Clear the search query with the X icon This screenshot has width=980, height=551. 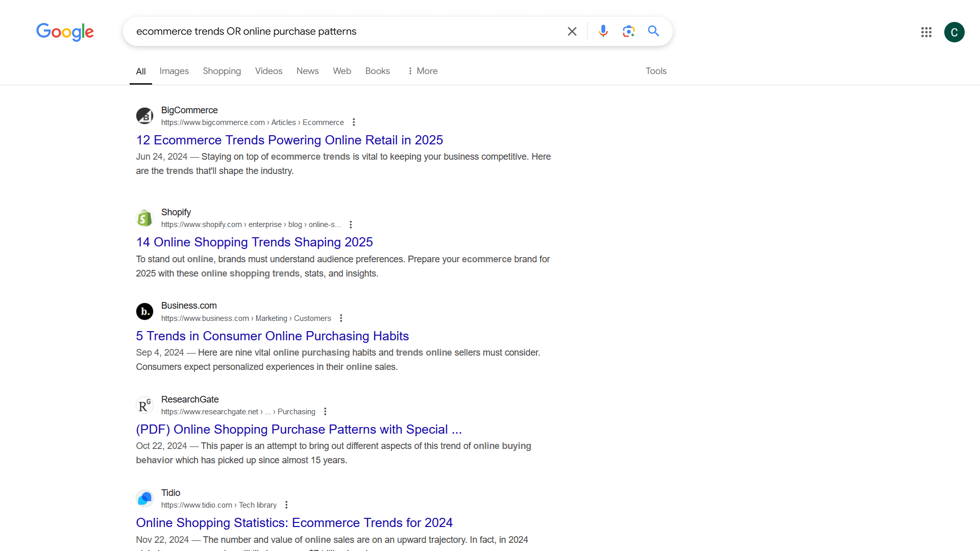point(572,32)
